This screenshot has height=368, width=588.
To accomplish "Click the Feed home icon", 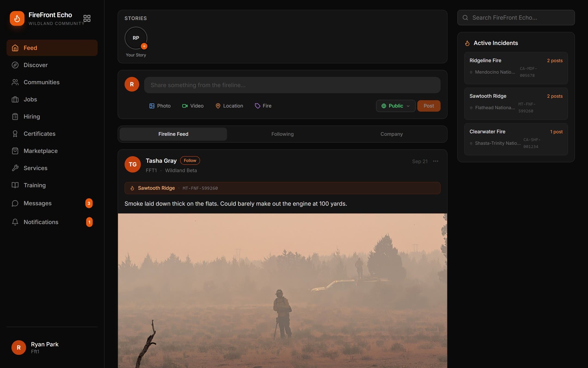I will click(15, 48).
